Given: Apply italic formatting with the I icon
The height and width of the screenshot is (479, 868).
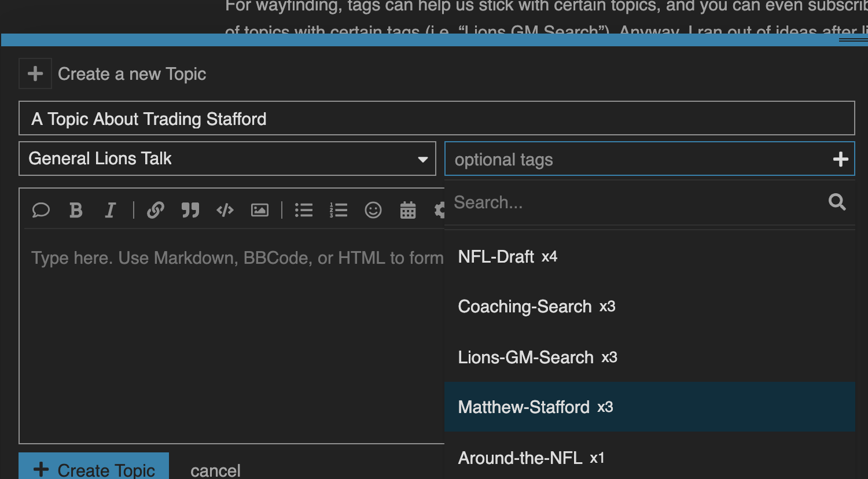Looking at the screenshot, I should point(110,210).
